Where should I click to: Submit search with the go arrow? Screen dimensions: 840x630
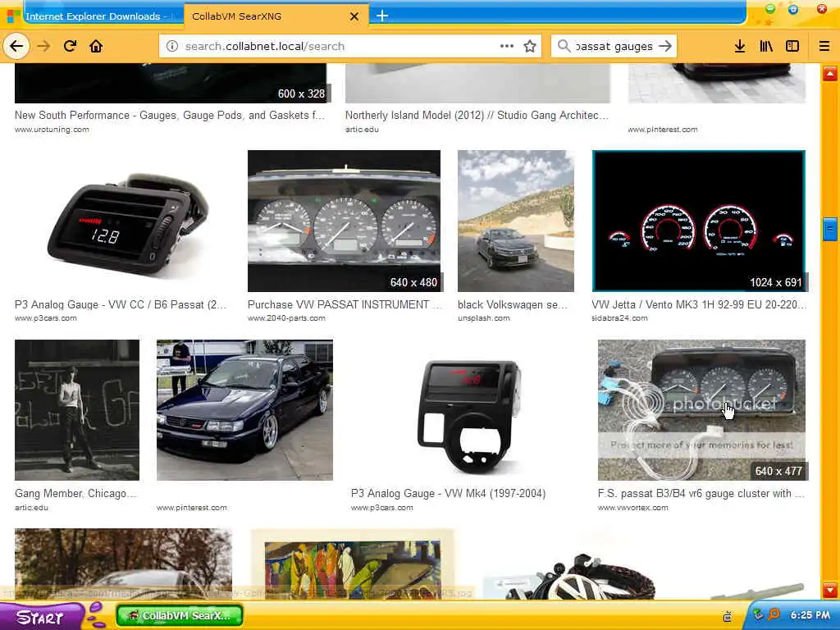[664, 46]
